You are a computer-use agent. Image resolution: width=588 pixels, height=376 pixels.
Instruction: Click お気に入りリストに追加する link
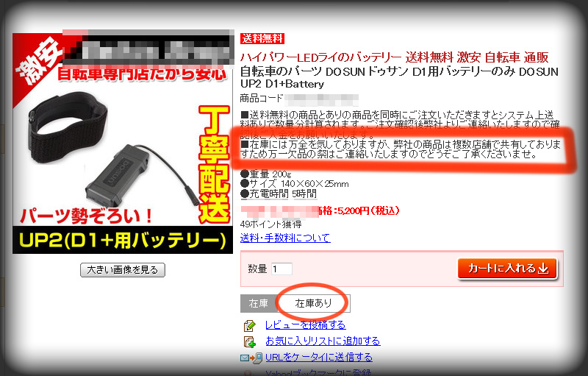[323, 341]
